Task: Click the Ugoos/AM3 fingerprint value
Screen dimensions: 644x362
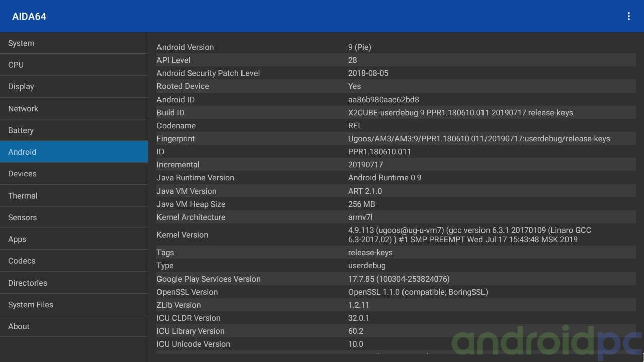Action: tap(479, 139)
